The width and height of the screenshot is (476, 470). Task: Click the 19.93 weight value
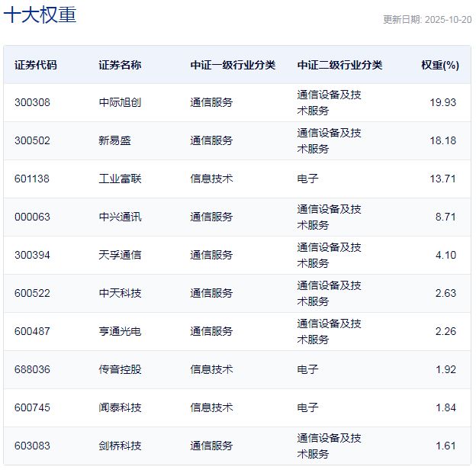click(443, 102)
